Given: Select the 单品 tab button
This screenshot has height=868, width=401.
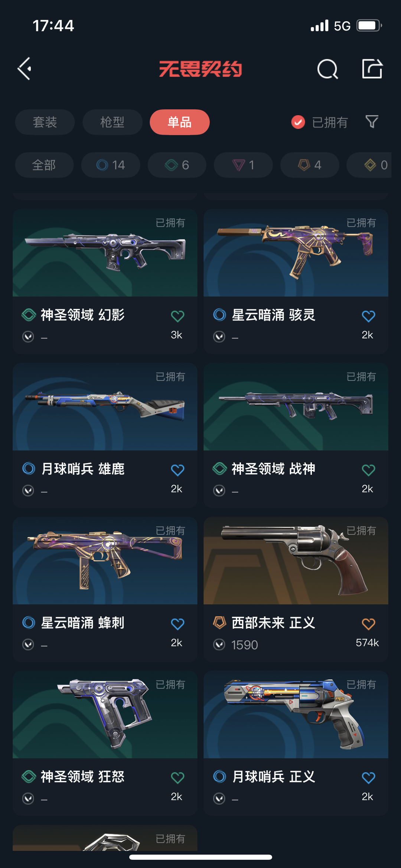Looking at the screenshot, I should click(x=180, y=122).
